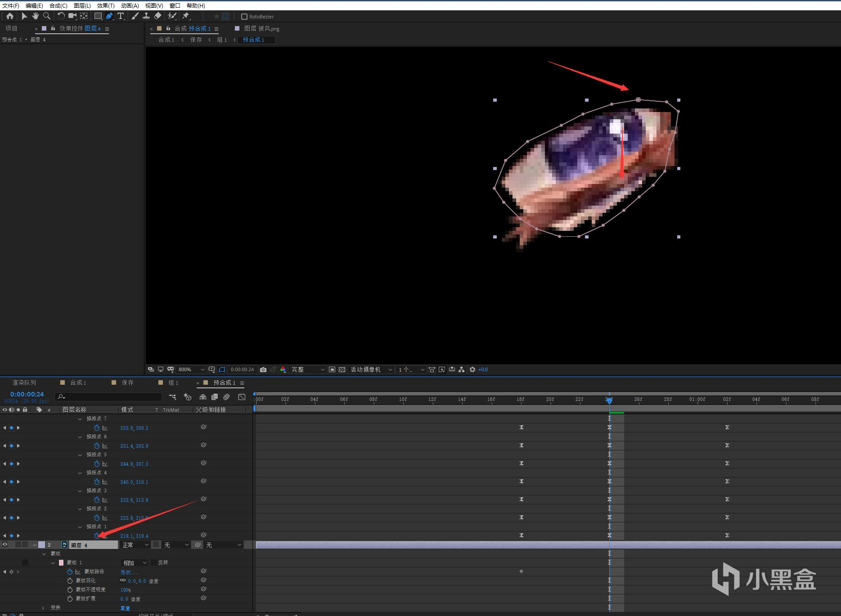Image resolution: width=841 pixels, height=616 pixels.
Task: Select the Rectangle shape tool
Action: (98, 16)
